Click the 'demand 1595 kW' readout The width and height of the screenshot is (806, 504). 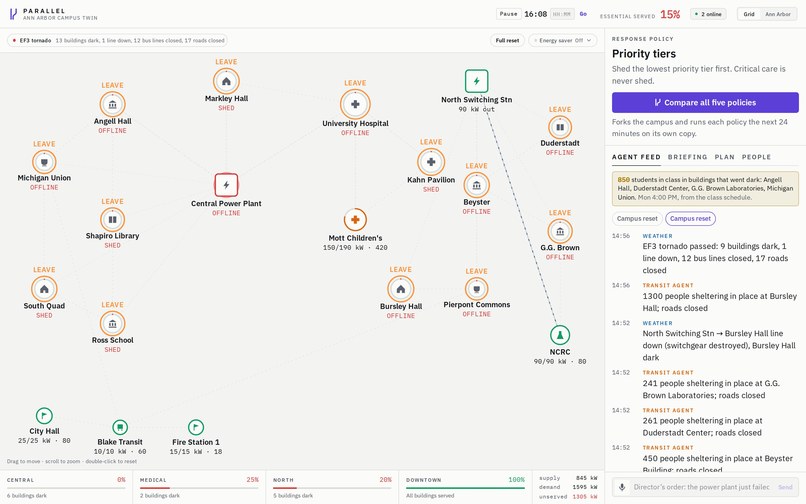[568, 488]
